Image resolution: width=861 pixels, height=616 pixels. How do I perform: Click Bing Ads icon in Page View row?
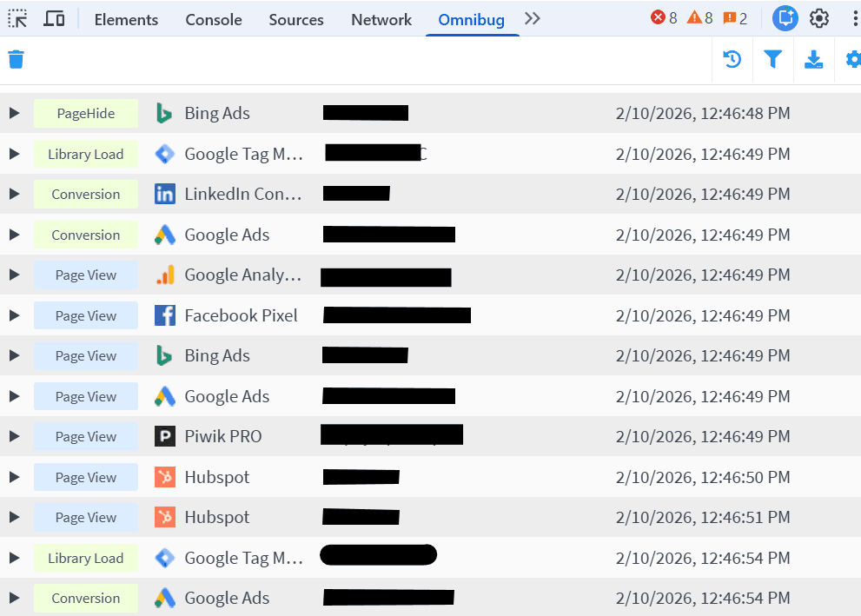tap(164, 355)
